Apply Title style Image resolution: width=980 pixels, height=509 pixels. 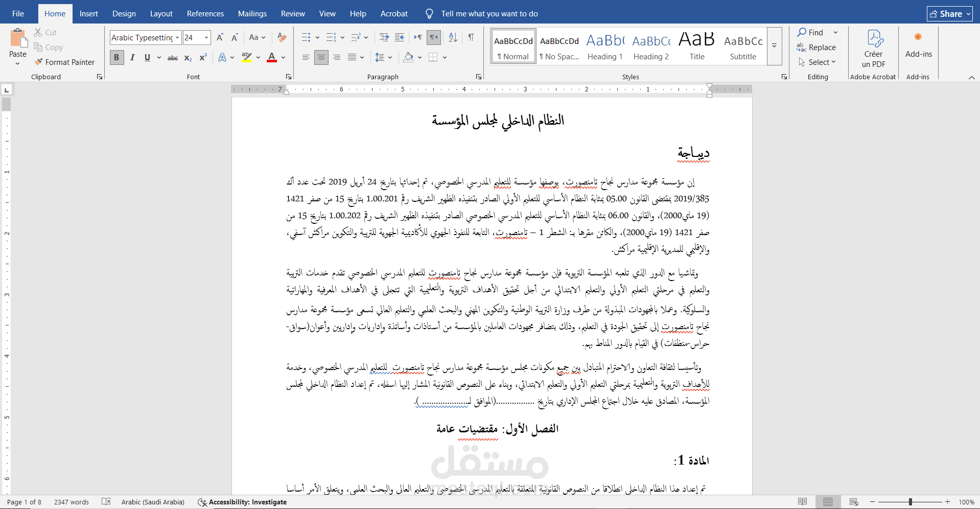tap(697, 47)
